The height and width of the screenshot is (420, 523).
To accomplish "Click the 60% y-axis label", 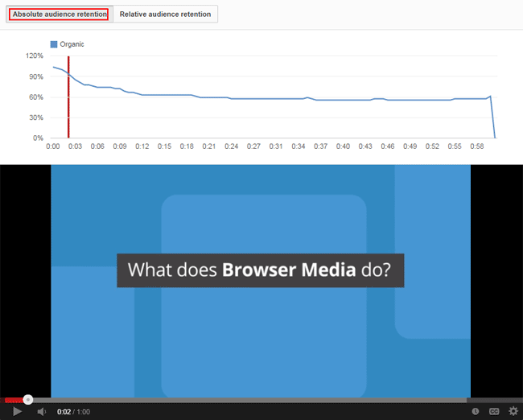I will tap(36, 97).
